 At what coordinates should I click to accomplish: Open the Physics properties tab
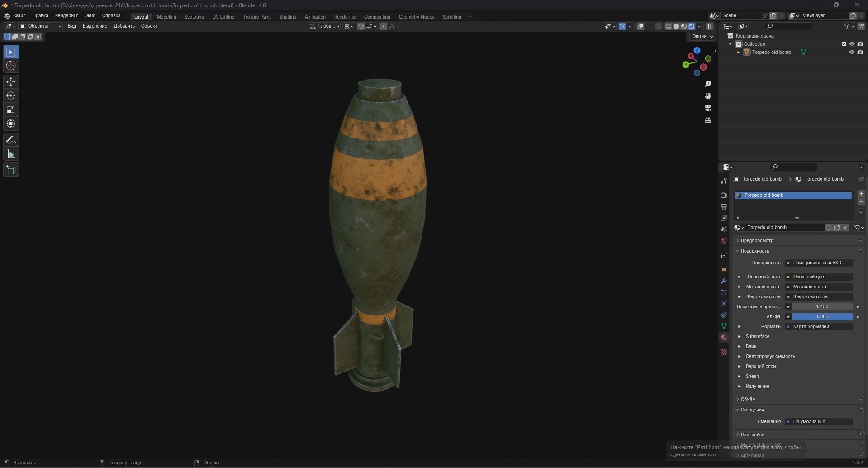coord(724,303)
